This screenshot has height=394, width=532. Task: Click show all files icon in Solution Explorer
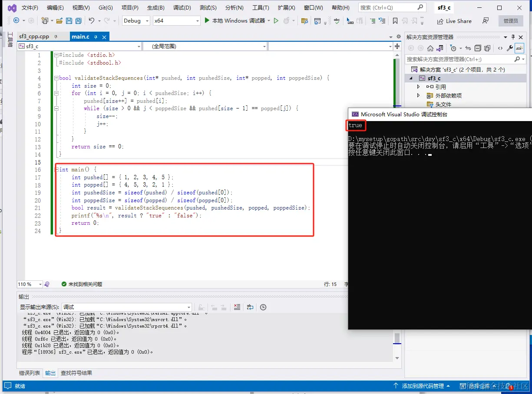coord(487,48)
